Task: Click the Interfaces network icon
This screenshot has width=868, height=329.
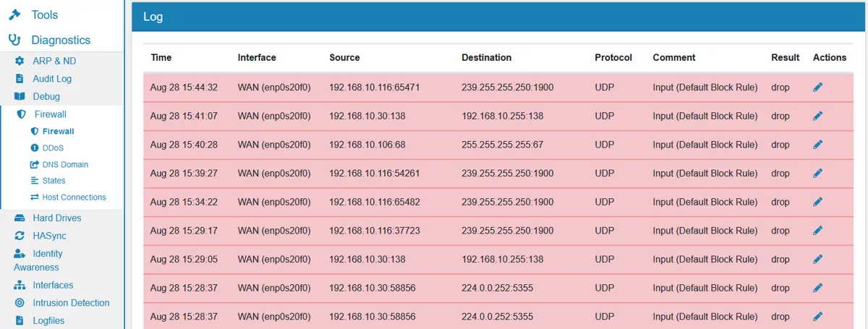Action: [20, 286]
